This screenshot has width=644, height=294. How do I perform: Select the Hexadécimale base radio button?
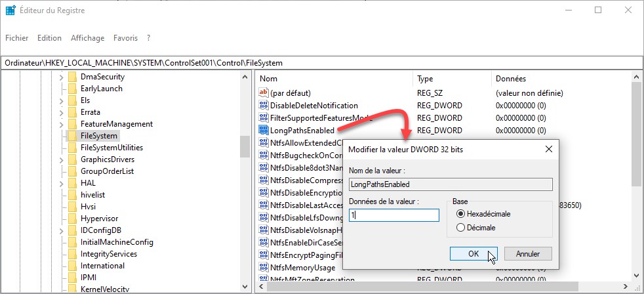click(x=461, y=214)
